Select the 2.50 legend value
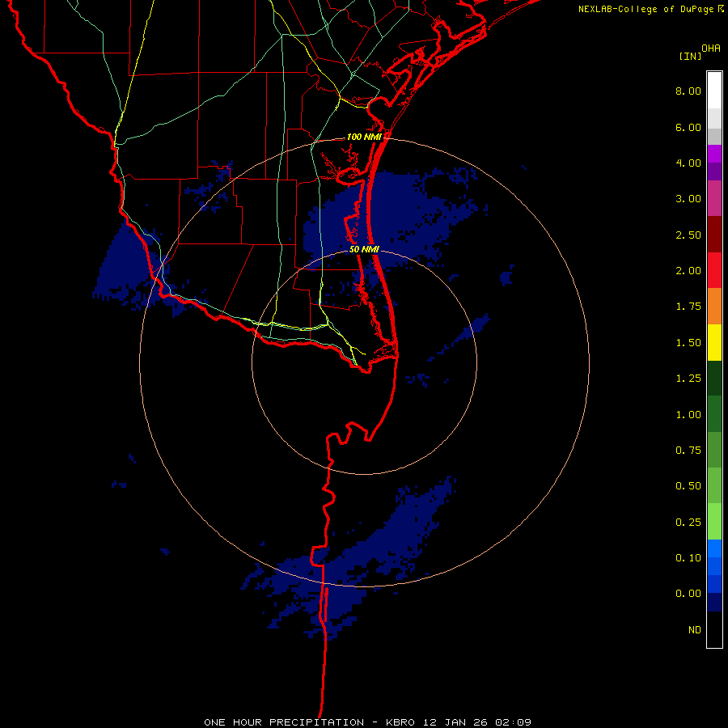 pos(688,235)
